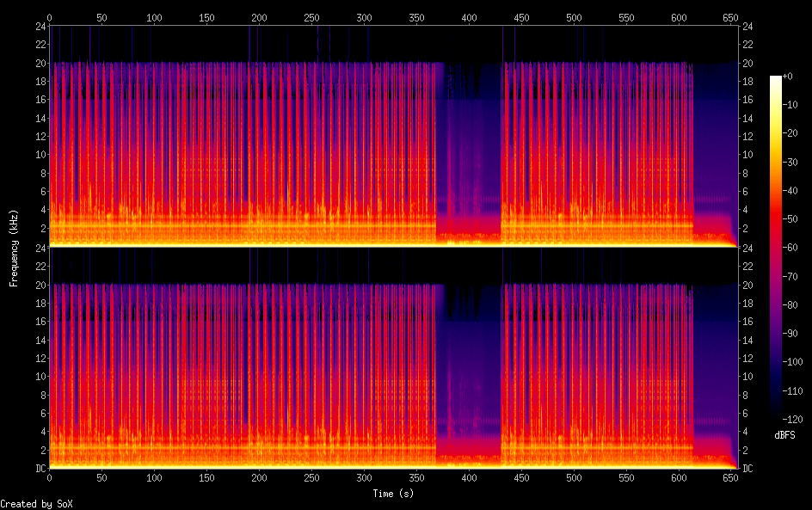The image size is (812, 510).
Task: Click the "Frequency (kHz)" vertical axis label
Action: pyautogui.click(x=14, y=247)
